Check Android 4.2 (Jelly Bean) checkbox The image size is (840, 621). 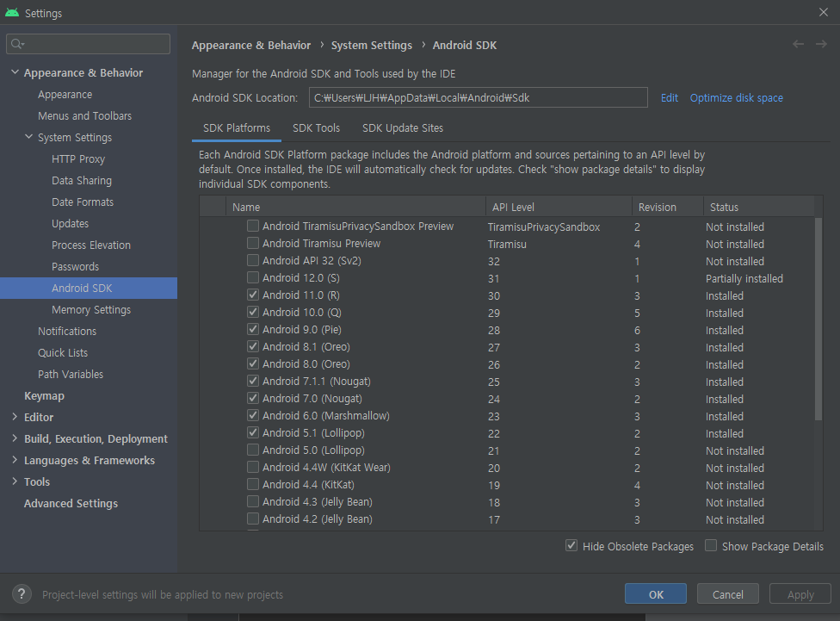[x=253, y=519]
